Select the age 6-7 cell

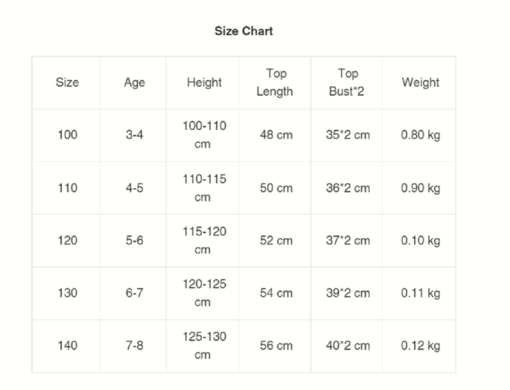point(135,293)
